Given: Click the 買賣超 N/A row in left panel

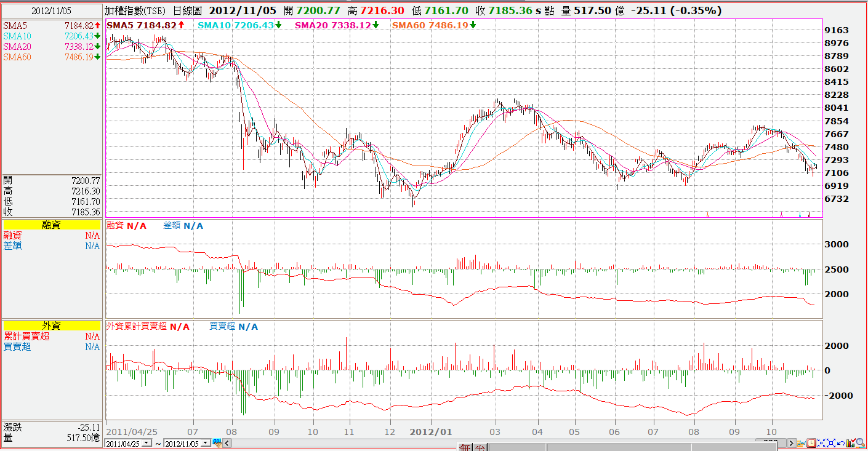Looking at the screenshot, I should [x=52, y=346].
